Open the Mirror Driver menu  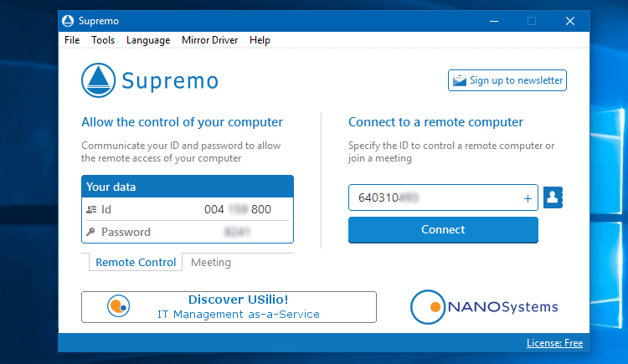click(x=210, y=40)
